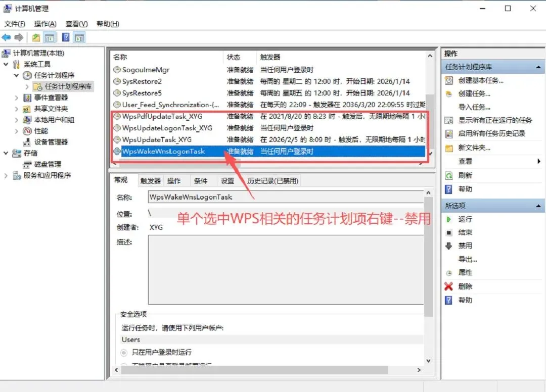Collapse the 所选项 actions section header
Image resolution: width=546 pixels, height=392 pixels.
coord(538,206)
